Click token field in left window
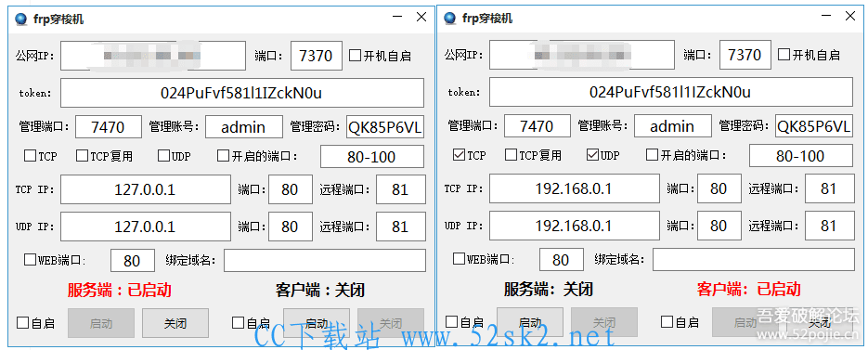 242,93
